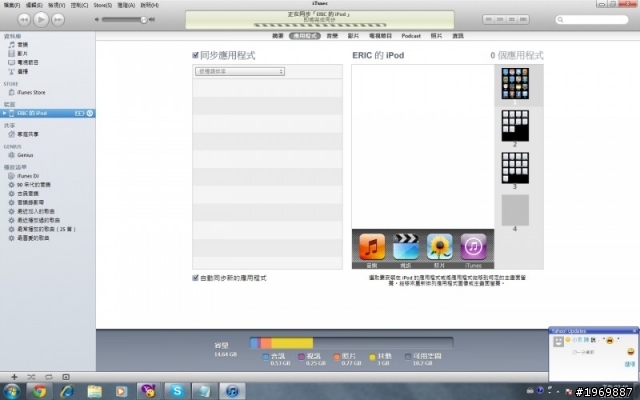Open the Store(S) menu
The width and height of the screenshot is (640, 400).
coord(102,5)
